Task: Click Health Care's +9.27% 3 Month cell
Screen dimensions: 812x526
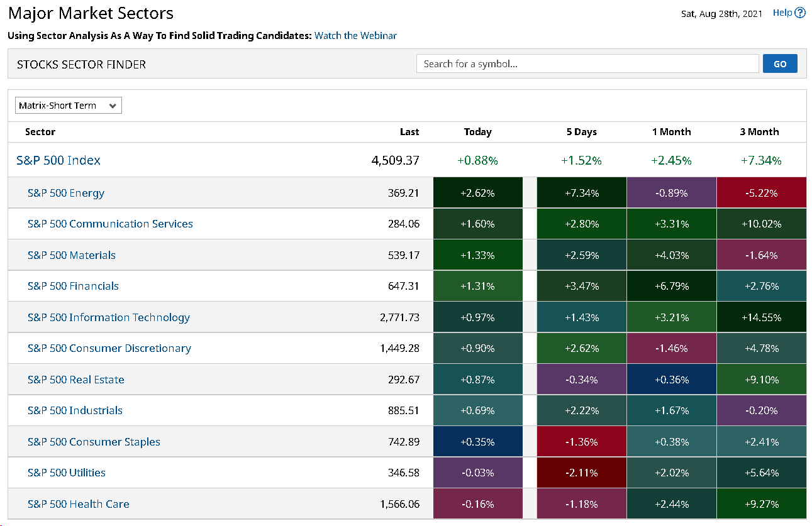Action: (x=761, y=504)
